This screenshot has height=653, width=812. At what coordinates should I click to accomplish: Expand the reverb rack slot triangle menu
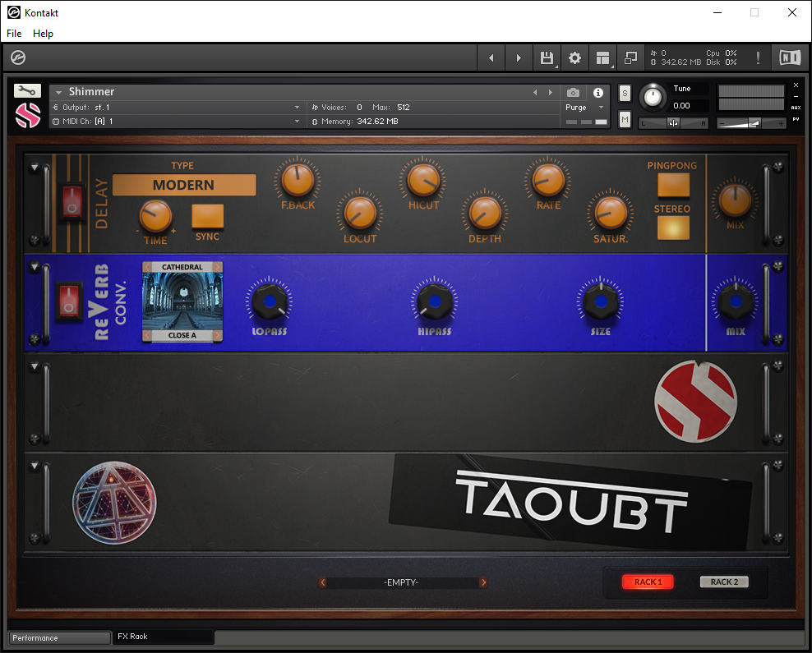(35, 267)
